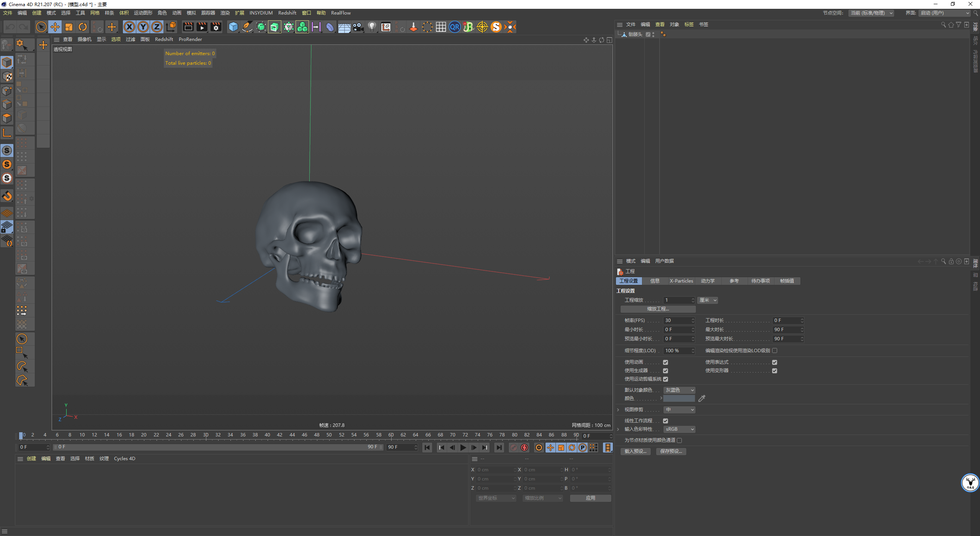
Task: Open the Deformer bend icon
Action: (x=330, y=27)
